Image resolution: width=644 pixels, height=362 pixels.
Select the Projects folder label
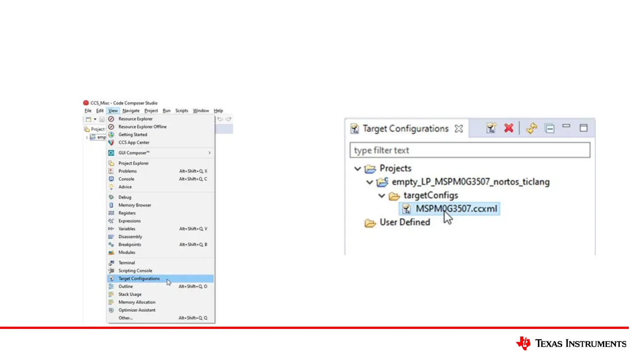(395, 169)
